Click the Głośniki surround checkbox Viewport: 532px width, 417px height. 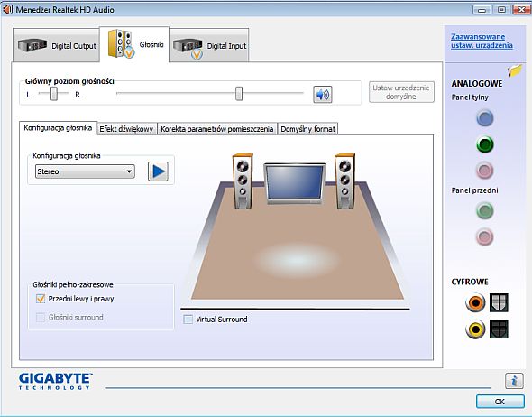coord(41,318)
